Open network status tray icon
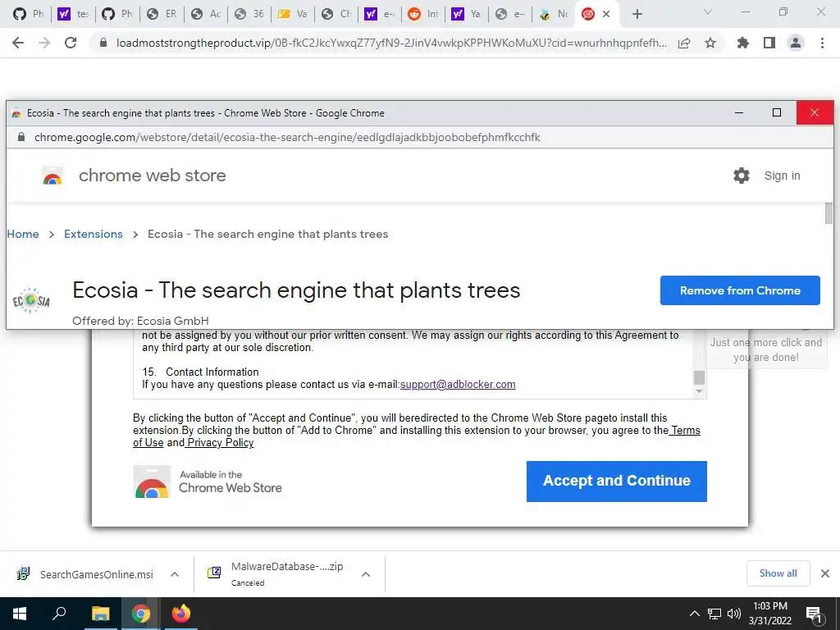The height and width of the screenshot is (630, 840). [x=714, y=614]
